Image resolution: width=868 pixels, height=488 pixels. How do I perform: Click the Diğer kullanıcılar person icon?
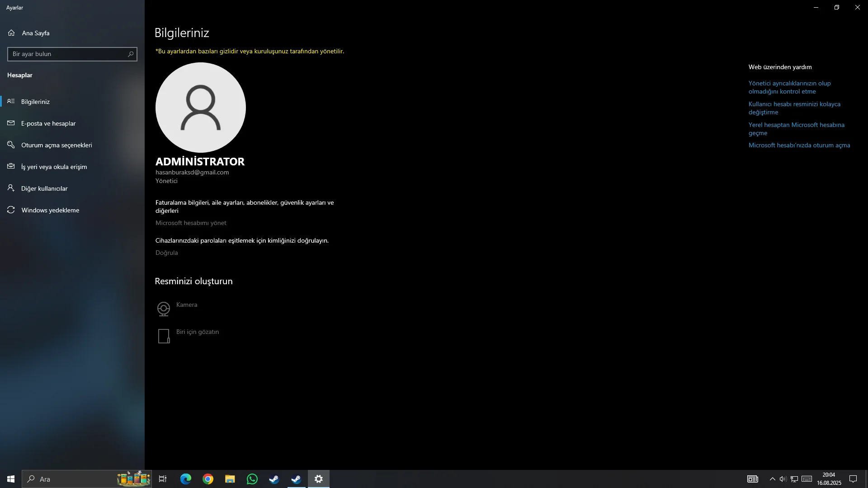point(11,188)
